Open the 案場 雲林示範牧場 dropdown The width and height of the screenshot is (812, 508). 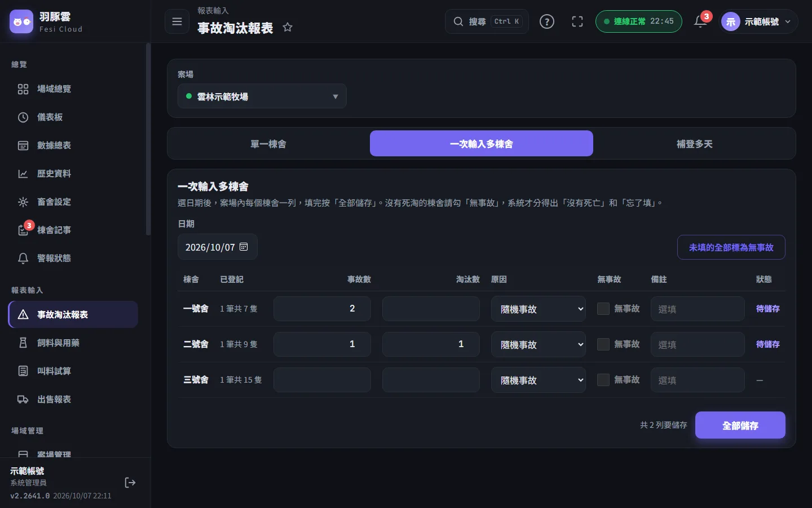pos(262,97)
